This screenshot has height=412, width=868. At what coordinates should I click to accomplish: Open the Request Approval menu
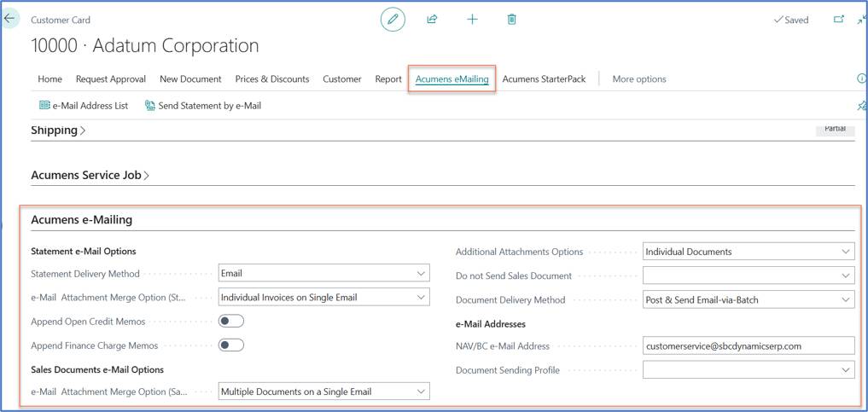[111, 79]
